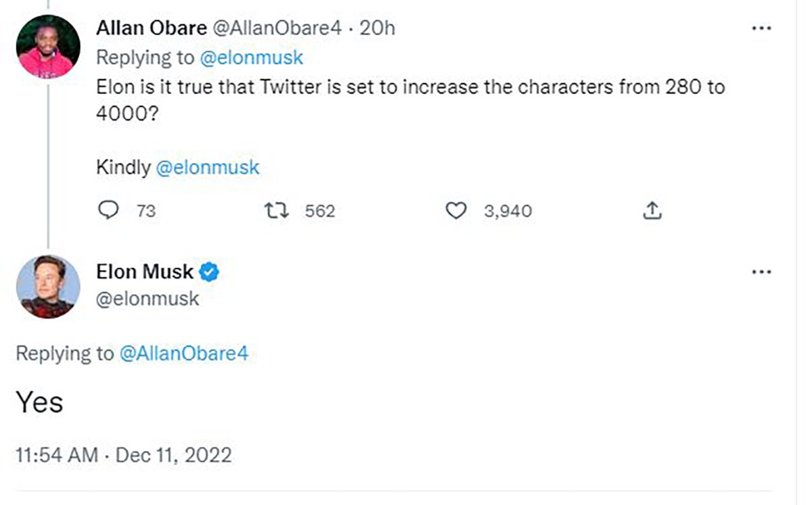Click the @elonmusk mention after 'Kindly'
This screenshot has height=505, width=812.
tap(208, 168)
